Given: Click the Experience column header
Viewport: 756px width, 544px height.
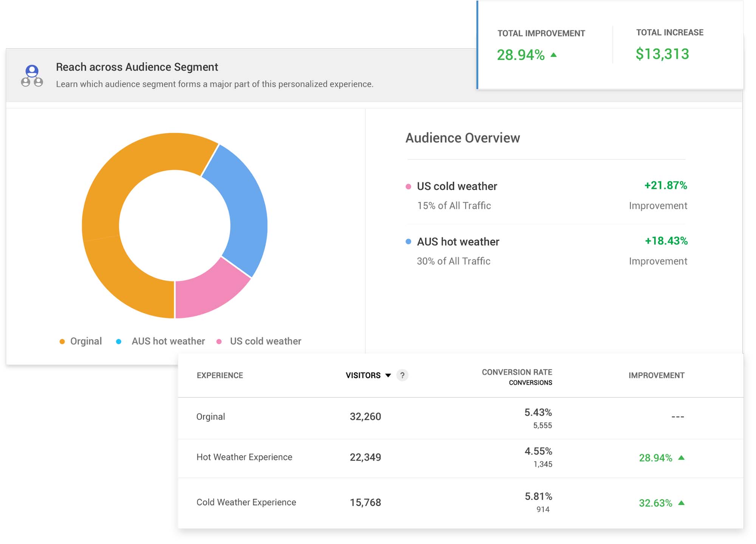Looking at the screenshot, I should coord(220,375).
